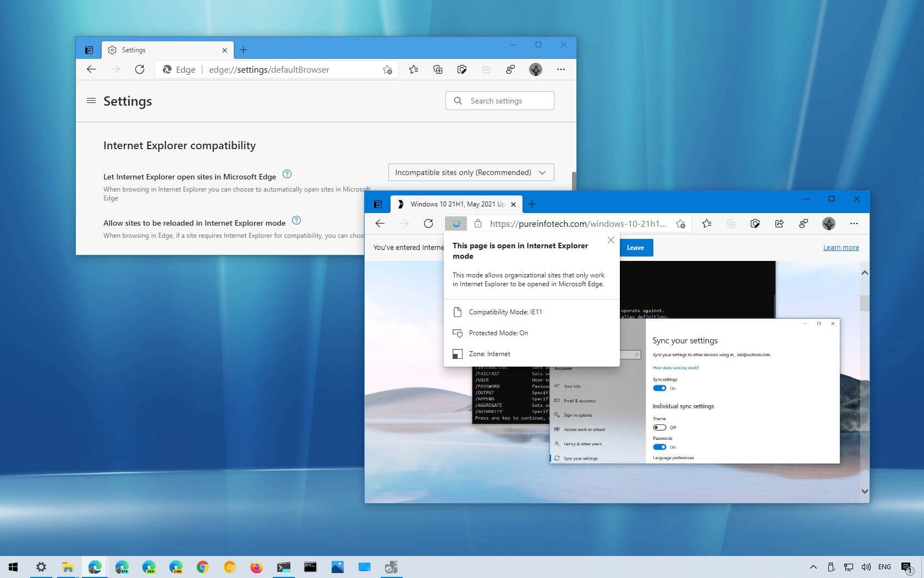Image resolution: width=924 pixels, height=578 pixels.
Task: Click scroll-down arrow on pureinfotech page
Action: [865, 491]
